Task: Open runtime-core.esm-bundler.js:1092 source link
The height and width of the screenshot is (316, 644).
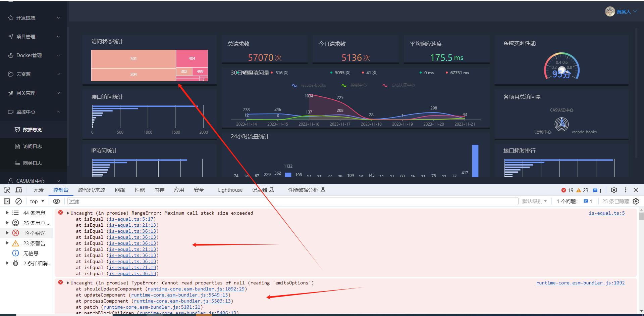Action: tap(581, 283)
